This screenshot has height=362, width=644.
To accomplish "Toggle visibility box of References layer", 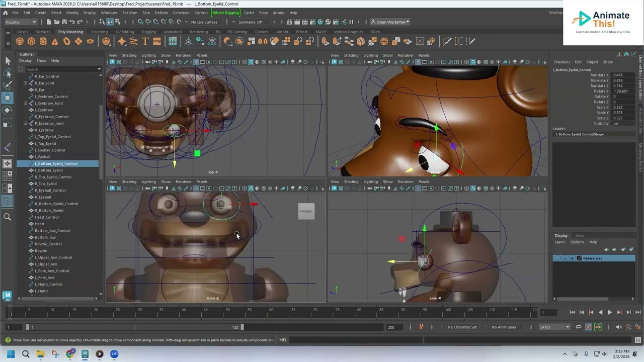I will (556, 258).
